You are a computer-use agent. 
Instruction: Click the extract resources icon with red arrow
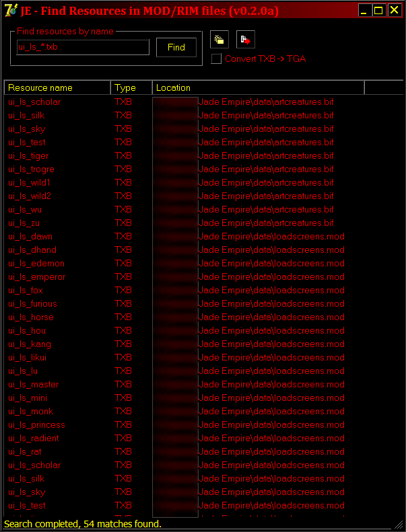coord(246,40)
